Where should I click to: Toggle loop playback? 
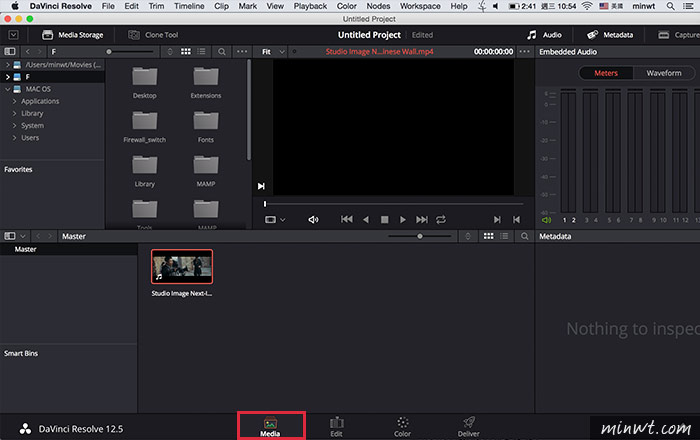pos(441,220)
